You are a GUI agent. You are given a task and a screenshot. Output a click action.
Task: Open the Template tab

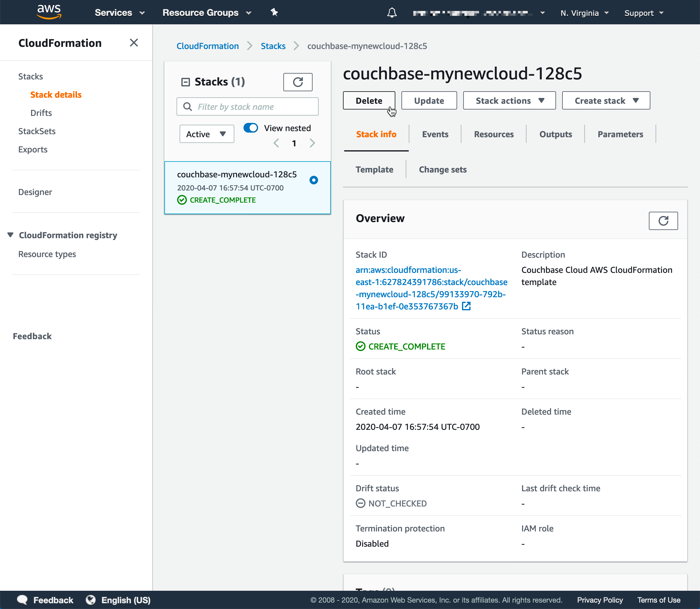374,169
